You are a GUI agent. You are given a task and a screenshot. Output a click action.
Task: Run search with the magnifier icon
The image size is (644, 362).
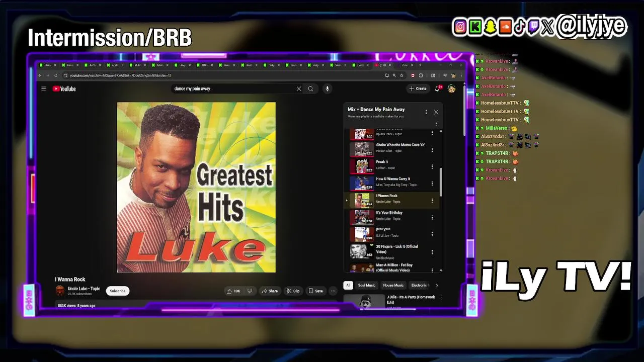tap(310, 88)
